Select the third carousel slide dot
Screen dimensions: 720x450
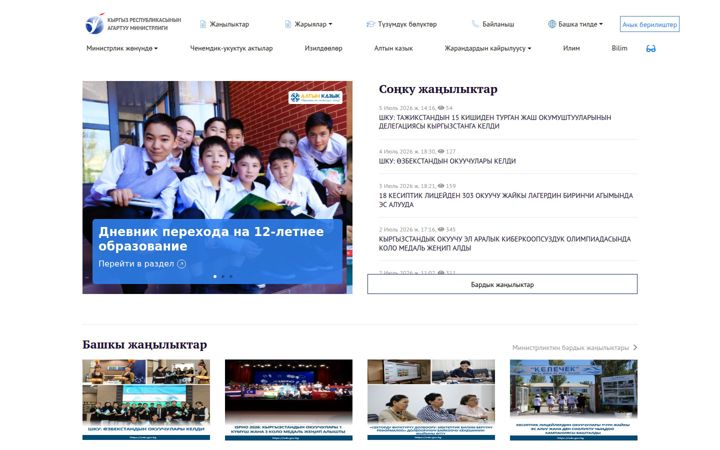point(231,276)
